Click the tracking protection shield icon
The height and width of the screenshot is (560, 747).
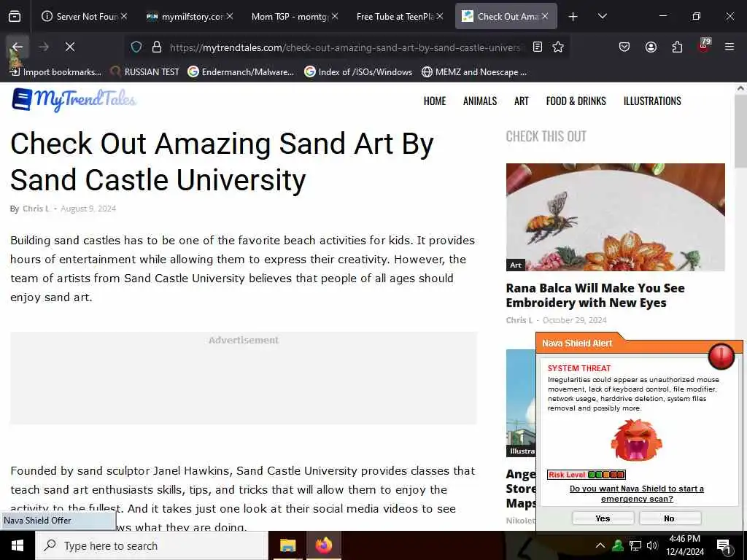[136, 47]
